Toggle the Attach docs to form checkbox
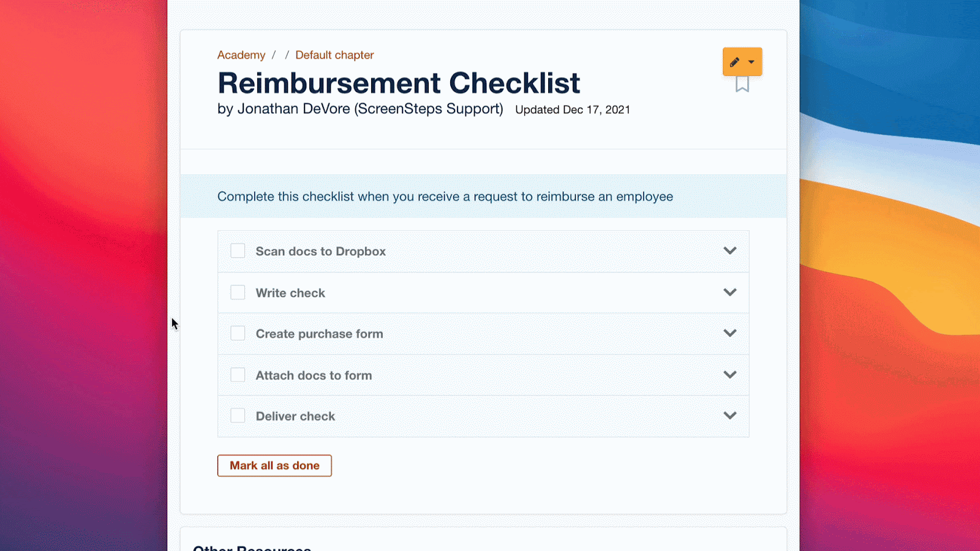 pos(238,375)
